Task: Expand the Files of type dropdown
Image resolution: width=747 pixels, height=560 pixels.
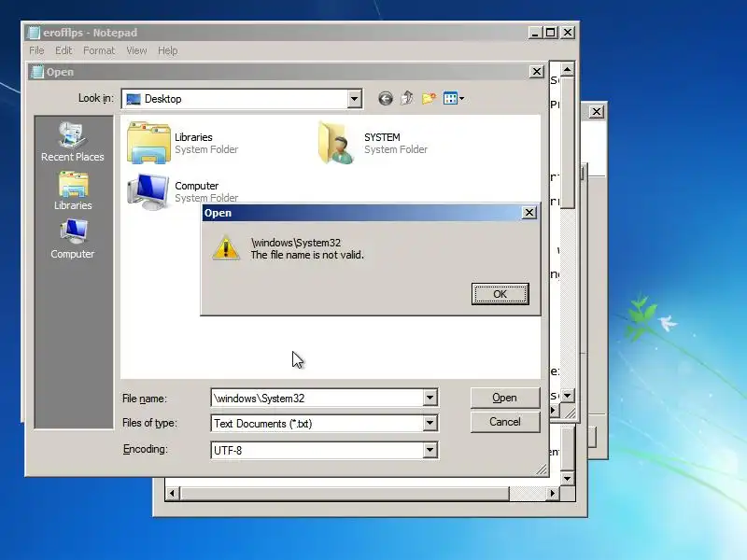Action: pos(430,423)
